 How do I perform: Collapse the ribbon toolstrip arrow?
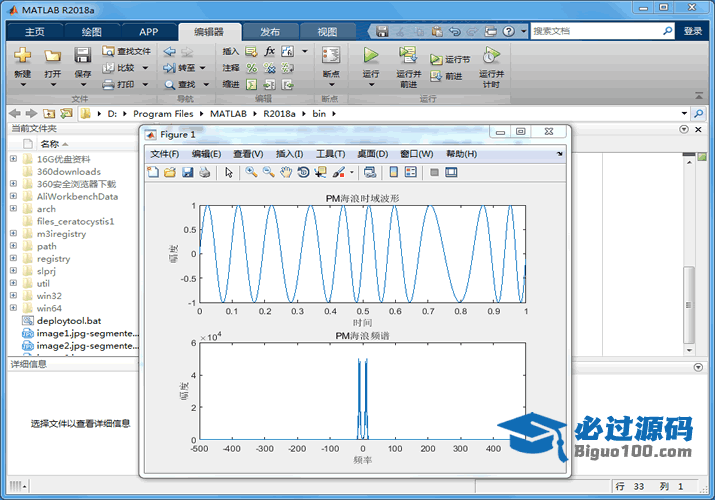[699, 95]
